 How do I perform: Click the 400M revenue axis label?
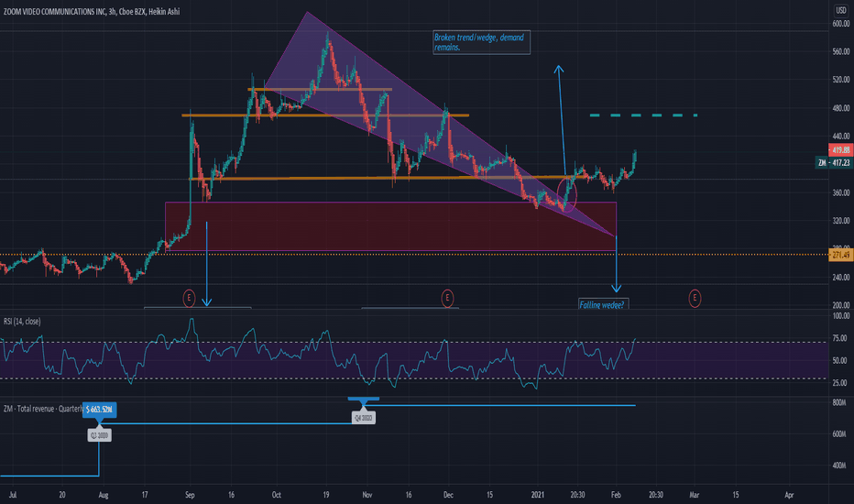(x=839, y=466)
